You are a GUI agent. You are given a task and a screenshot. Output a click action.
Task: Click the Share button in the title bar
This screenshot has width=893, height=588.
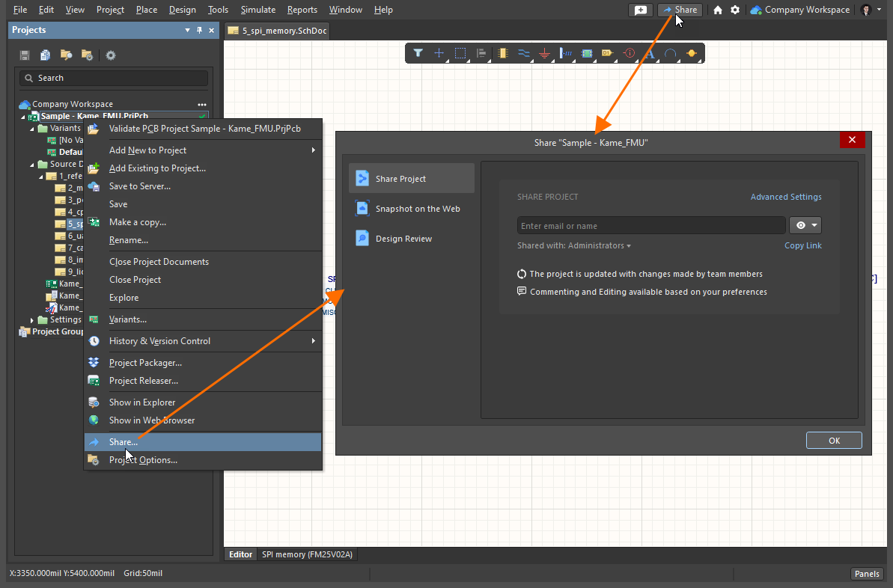[680, 10]
